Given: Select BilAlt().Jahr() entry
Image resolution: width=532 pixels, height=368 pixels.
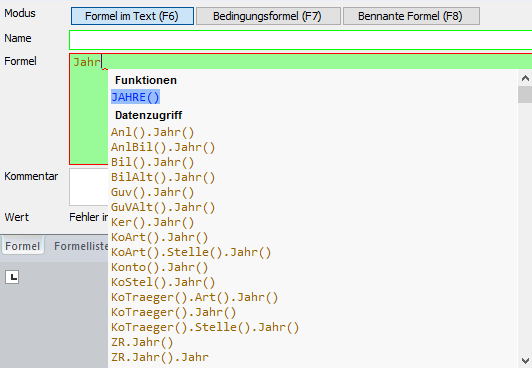Looking at the screenshot, I should [x=163, y=177].
